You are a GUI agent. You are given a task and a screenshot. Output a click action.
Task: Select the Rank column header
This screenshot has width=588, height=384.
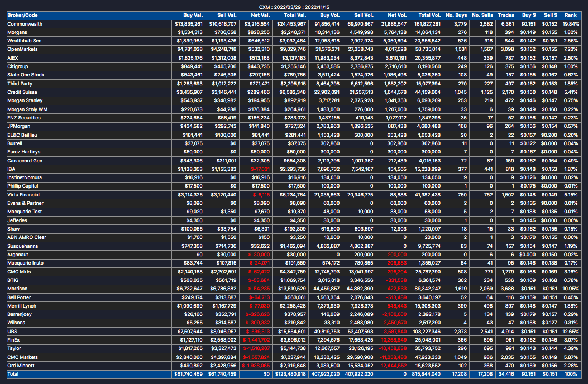[x=570, y=15]
